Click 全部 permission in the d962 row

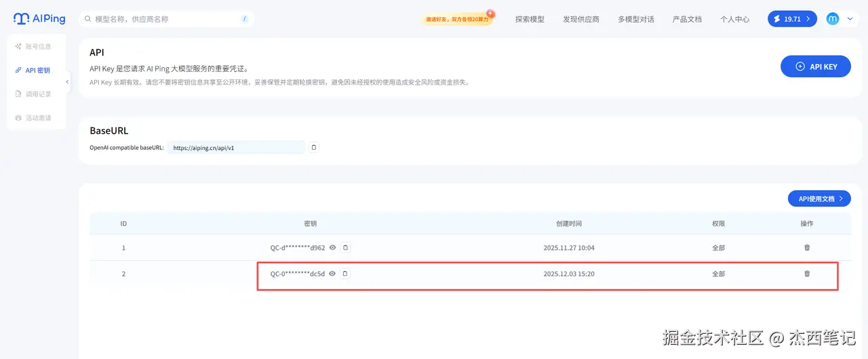coord(719,248)
